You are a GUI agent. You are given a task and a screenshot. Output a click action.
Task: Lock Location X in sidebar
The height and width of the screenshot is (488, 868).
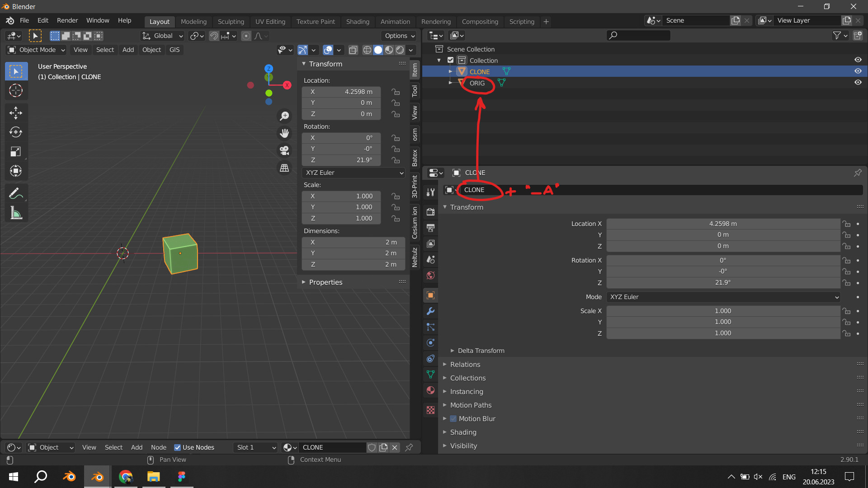click(x=396, y=92)
